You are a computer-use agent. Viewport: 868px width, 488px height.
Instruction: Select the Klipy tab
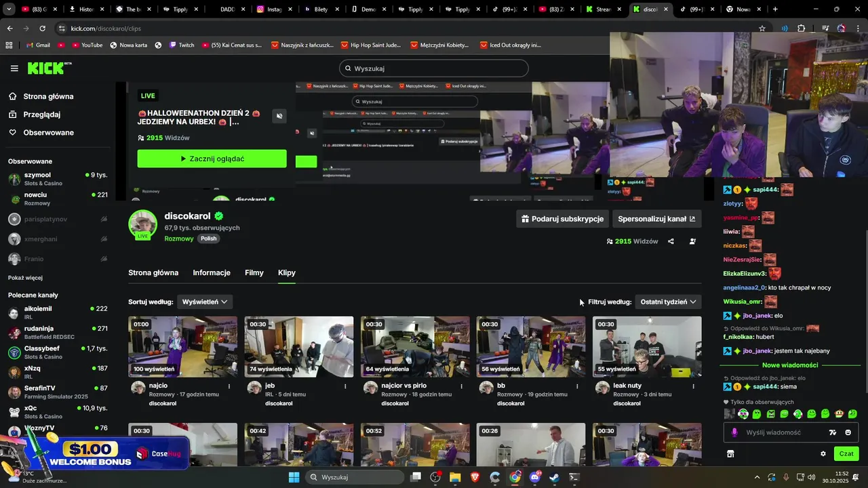[x=287, y=272]
